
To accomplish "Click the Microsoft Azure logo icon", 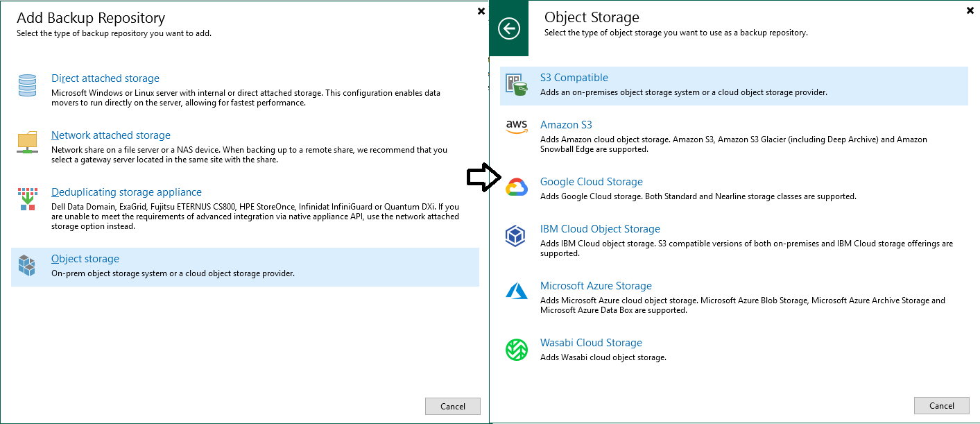I will (x=517, y=291).
